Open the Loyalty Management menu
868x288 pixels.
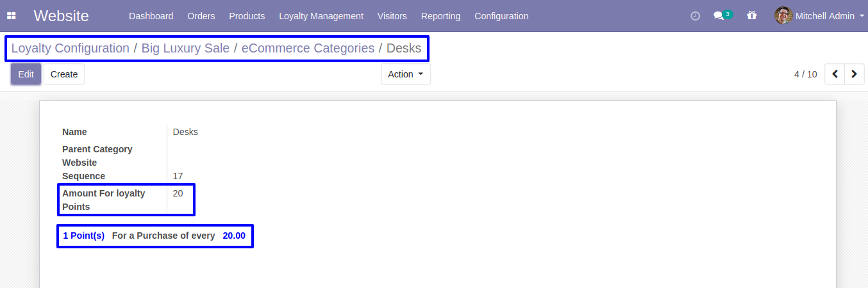[321, 16]
